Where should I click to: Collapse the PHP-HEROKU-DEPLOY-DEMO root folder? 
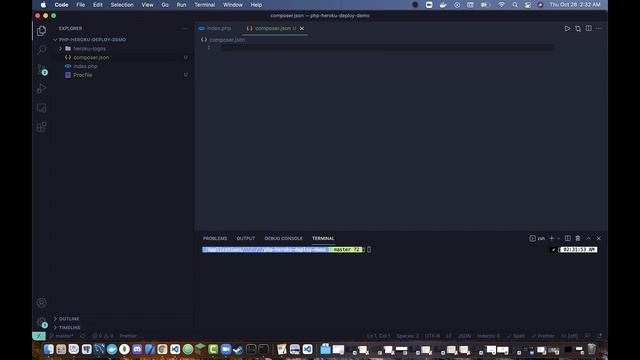click(x=92, y=40)
